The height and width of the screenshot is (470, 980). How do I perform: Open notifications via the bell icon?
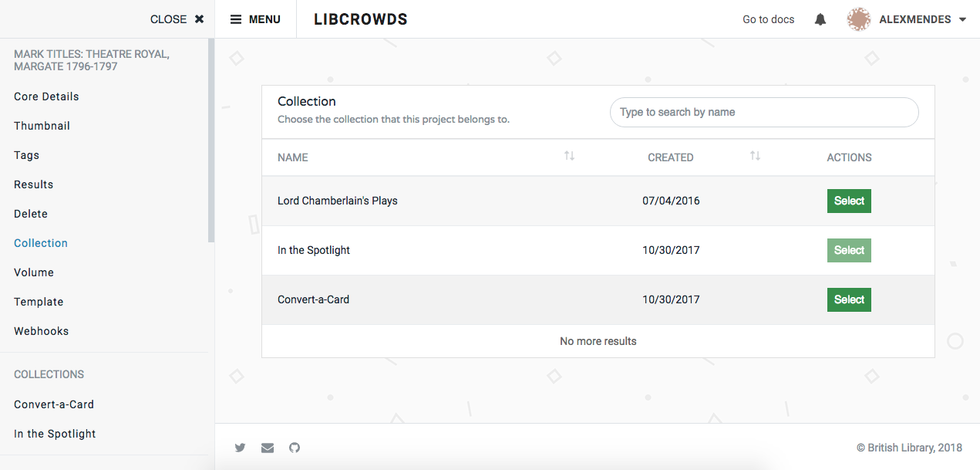pos(820,19)
